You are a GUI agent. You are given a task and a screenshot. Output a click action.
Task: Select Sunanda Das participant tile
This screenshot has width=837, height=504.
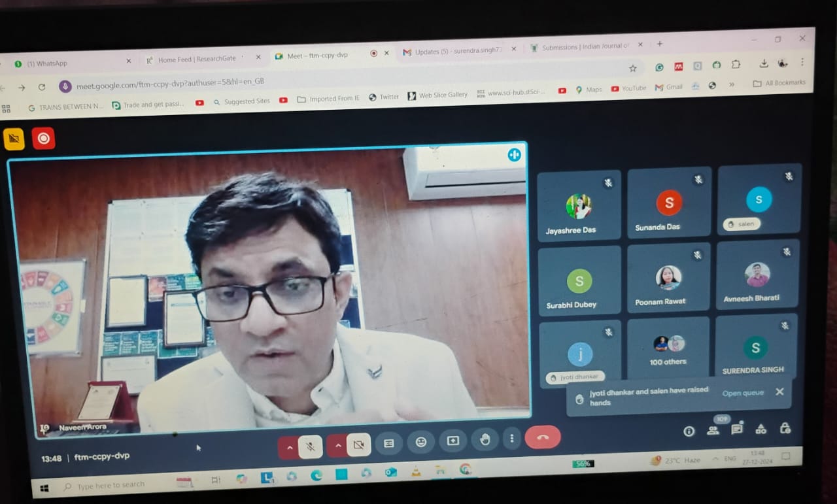[x=669, y=203]
